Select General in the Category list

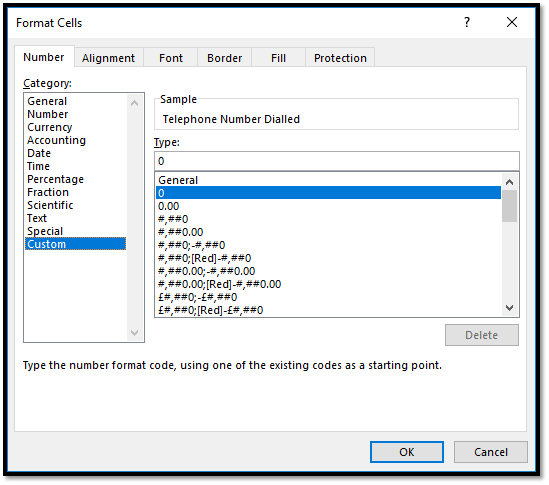tap(75, 101)
